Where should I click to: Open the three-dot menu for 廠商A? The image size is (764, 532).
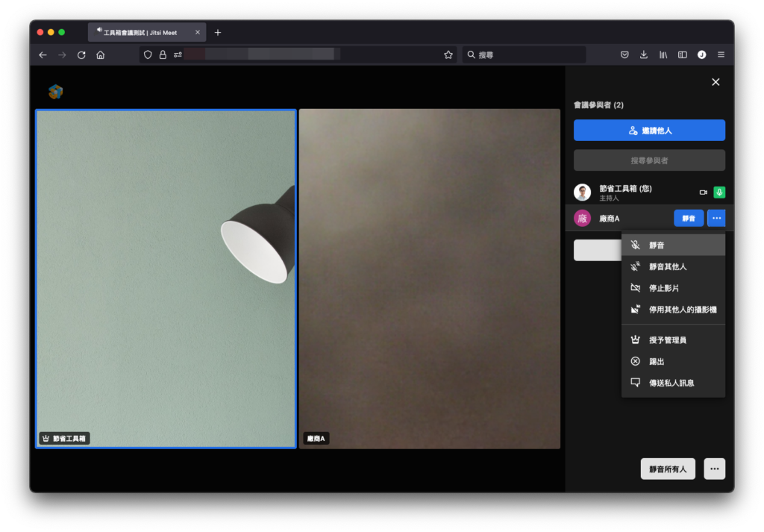pos(716,219)
